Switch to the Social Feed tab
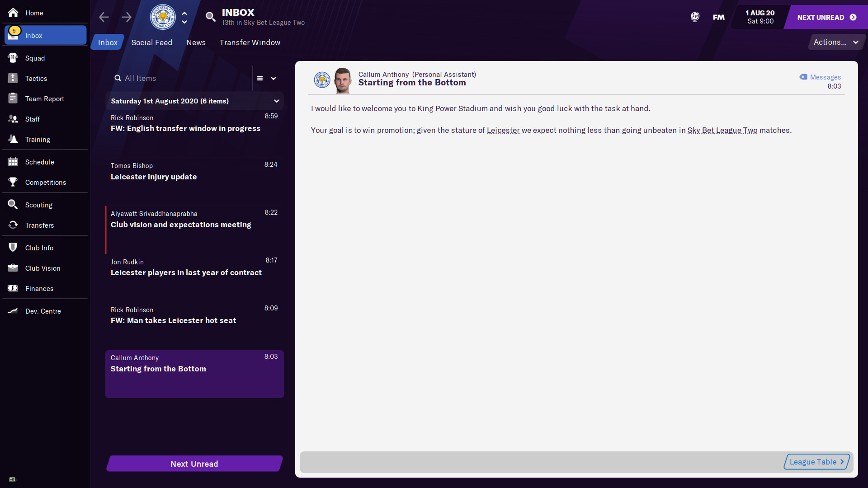This screenshot has width=868, height=488. (151, 42)
